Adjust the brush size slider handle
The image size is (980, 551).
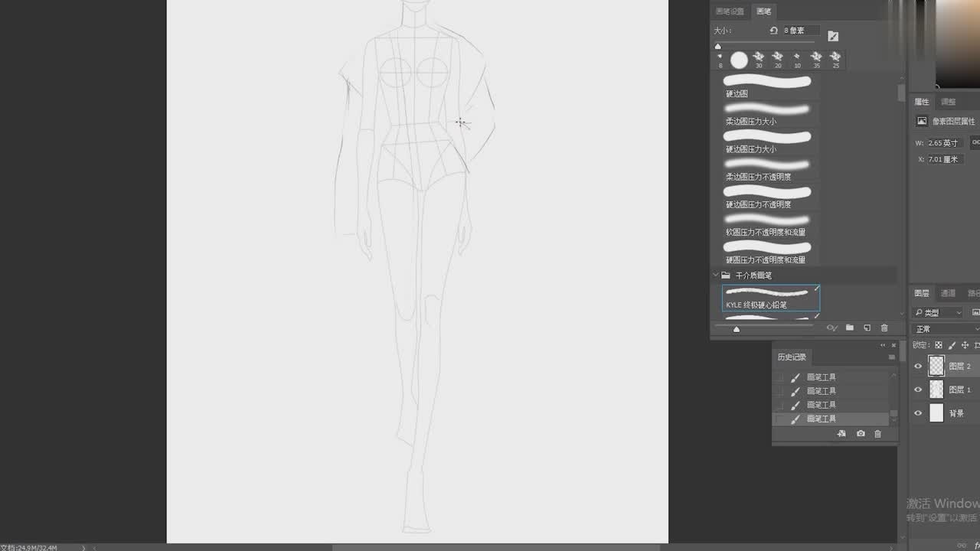[x=717, y=46]
